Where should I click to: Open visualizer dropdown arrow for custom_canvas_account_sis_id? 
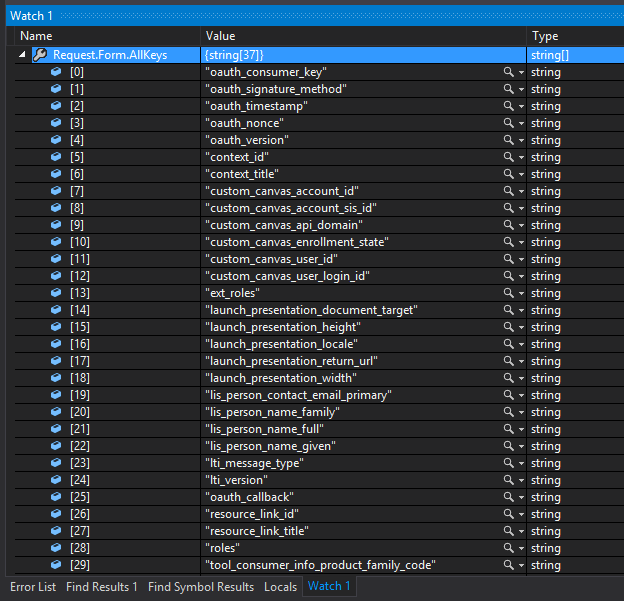click(521, 209)
